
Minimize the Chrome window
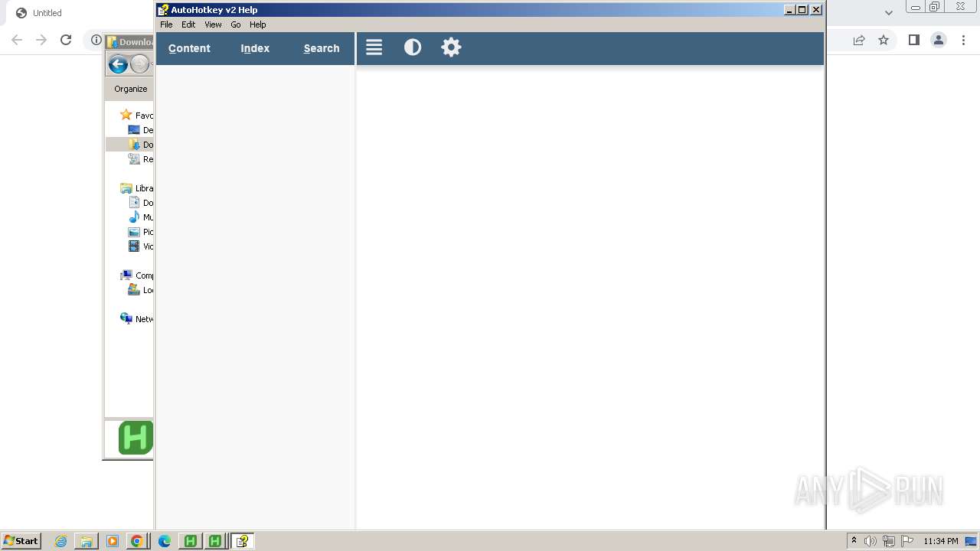click(x=915, y=7)
